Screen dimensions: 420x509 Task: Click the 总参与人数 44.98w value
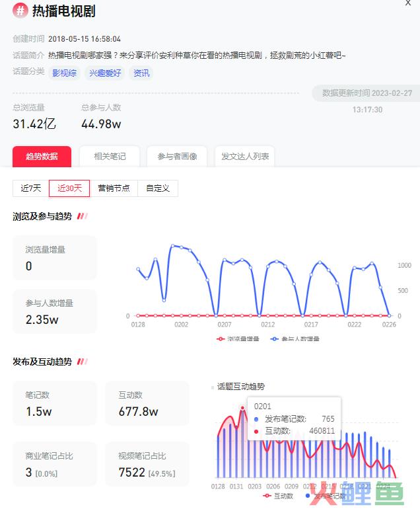[x=101, y=124]
